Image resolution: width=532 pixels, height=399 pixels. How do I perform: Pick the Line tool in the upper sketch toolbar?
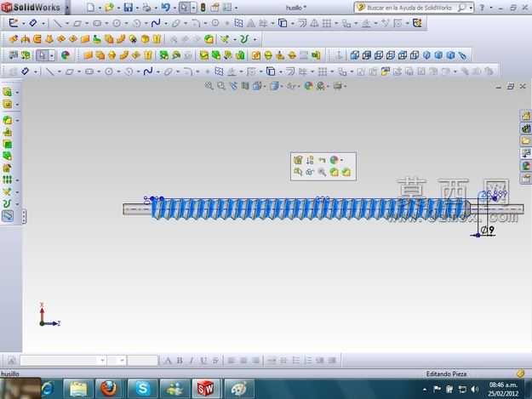[x=58, y=23]
